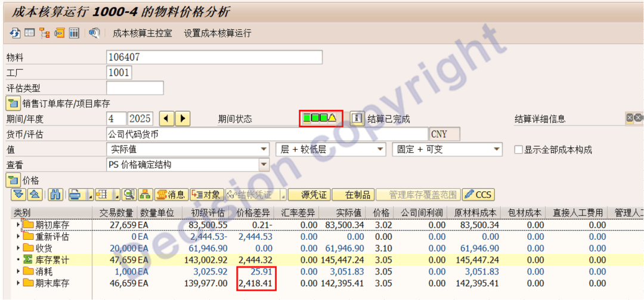644x300 pixels.
Task: Open 成本核算主控室 from the toolbar
Action: click(x=142, y=33)
